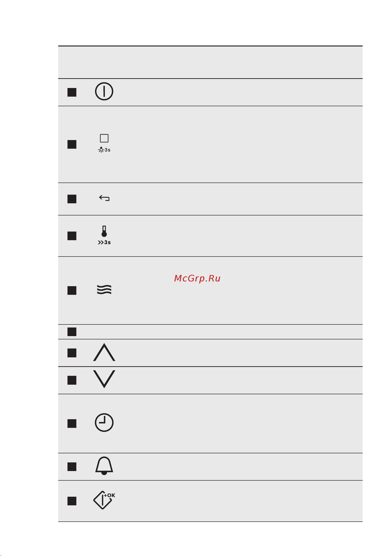
Task: Click the On/Off power symbol
Action: [x=104, y=91]
